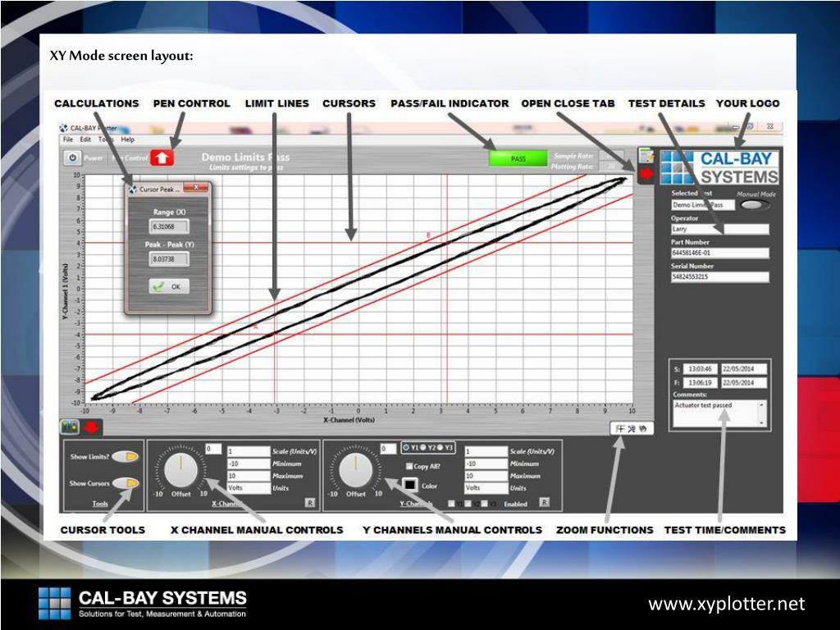Click the Range (X) value field
Screen dimensions: 840x630
point(169,226)
